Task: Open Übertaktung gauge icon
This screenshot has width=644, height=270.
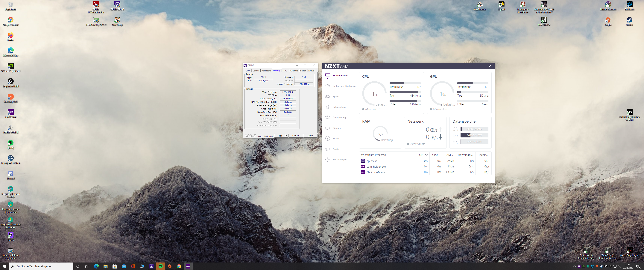Action: click(x=327, y=117)
